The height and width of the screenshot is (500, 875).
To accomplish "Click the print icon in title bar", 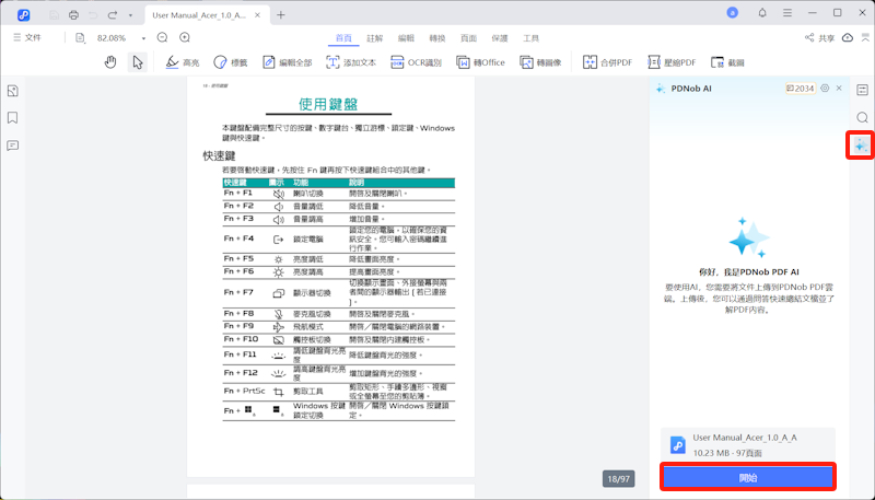I will [74, 15].
